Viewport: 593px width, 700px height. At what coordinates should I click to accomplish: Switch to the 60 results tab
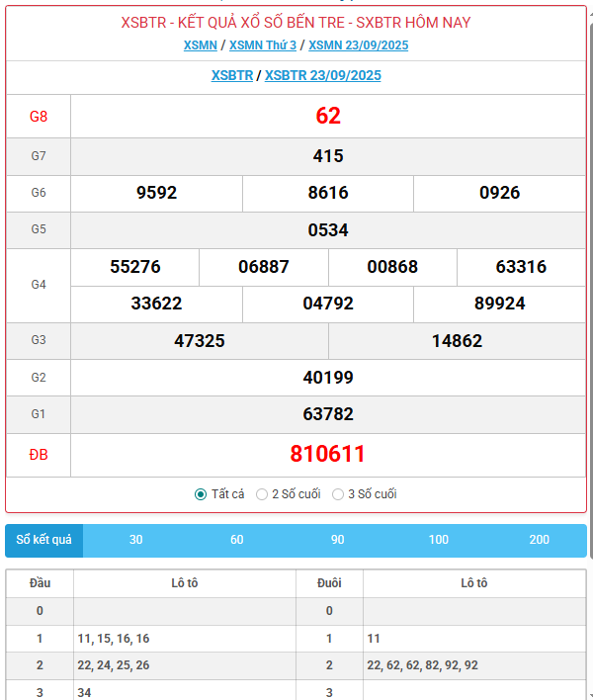coord(237,540)
